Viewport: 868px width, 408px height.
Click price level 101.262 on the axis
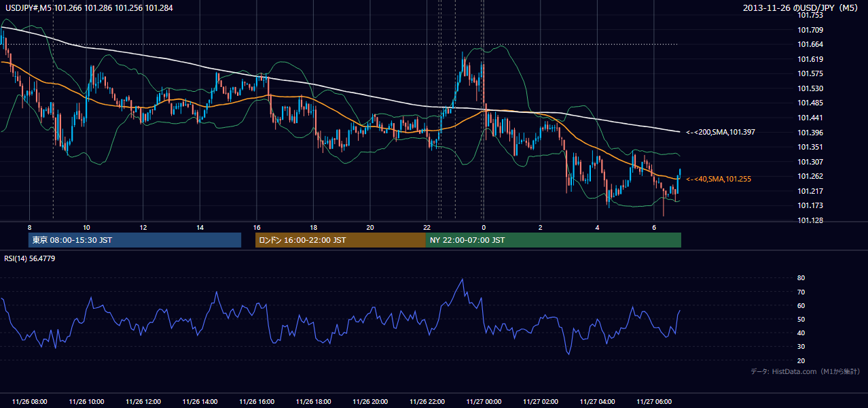[x=810, y=176]
